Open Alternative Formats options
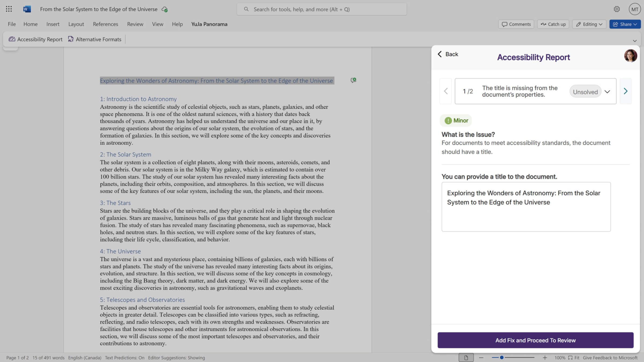 [94, 39]
